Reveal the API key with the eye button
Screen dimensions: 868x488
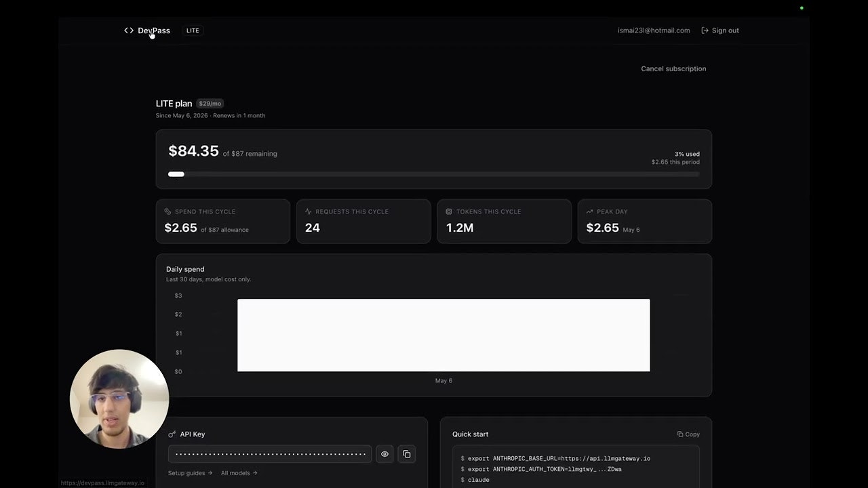coord(384,454)
